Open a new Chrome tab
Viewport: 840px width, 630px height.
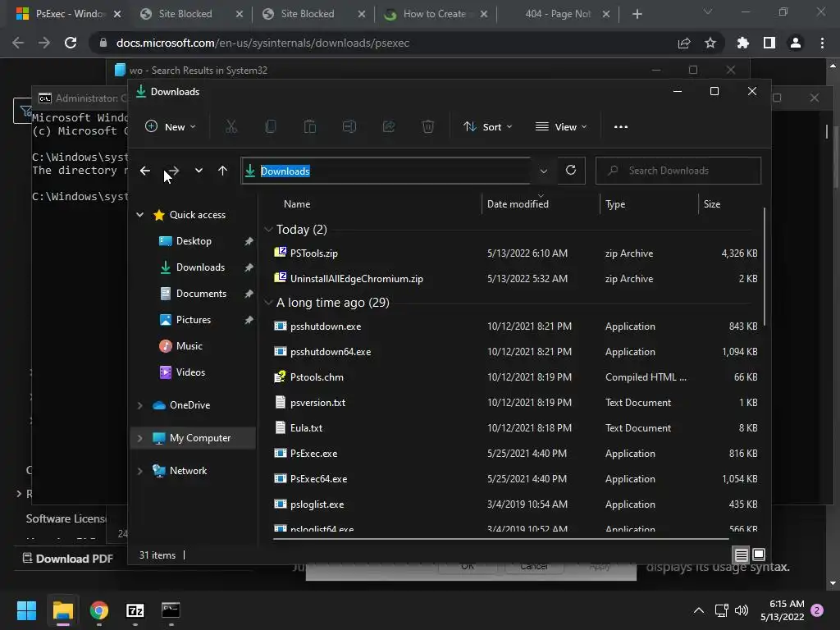coord(637,14)
